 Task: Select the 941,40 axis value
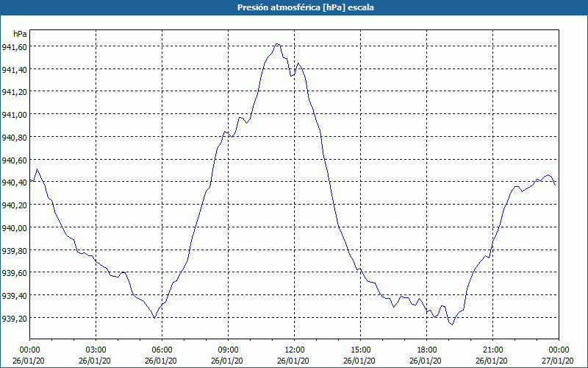pyautogui.click(x=14, y=69)
